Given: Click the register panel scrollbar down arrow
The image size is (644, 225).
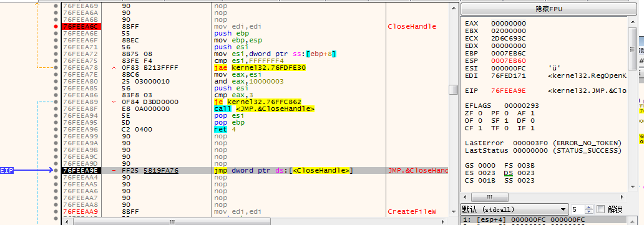Looking at the screenshot, I should tap(633, 188).
